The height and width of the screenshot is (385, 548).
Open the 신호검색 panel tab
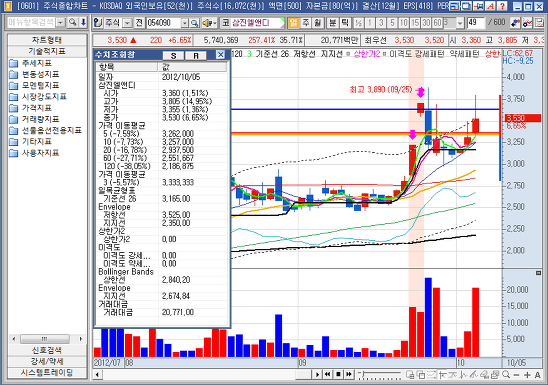[x=47, y=350]
